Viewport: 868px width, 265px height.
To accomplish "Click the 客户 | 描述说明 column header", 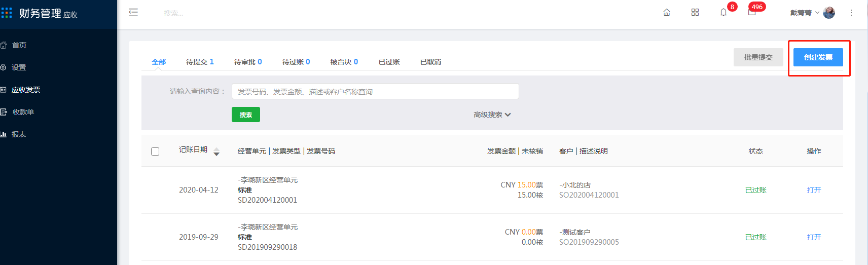I will [x=584, y=151].
